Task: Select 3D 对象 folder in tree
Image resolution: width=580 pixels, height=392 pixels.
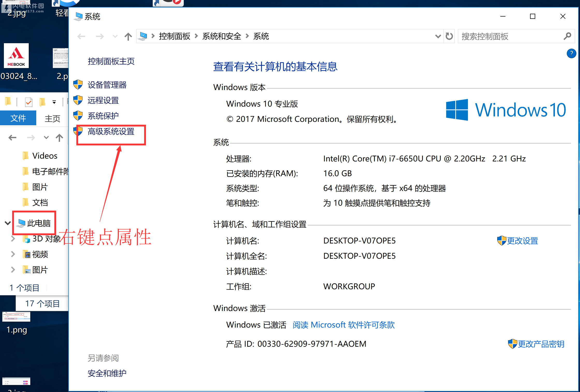Action: pyautogui.click(x=41, y=239)
